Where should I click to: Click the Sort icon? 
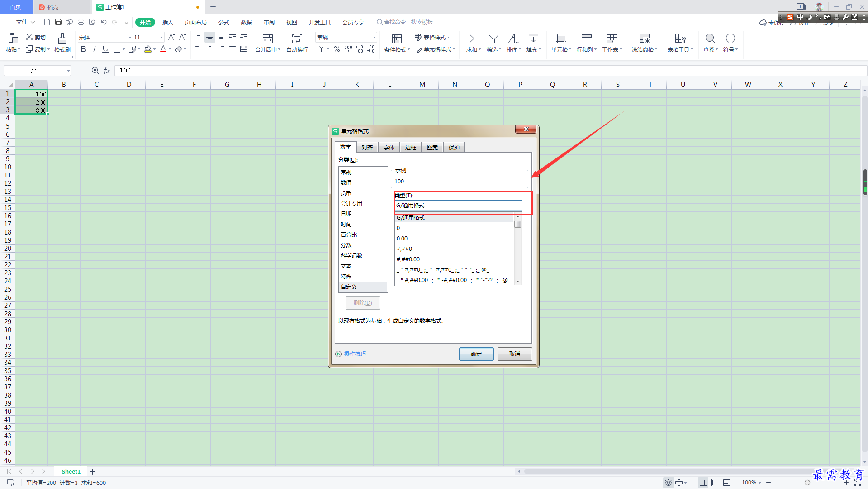click(513, 38)
